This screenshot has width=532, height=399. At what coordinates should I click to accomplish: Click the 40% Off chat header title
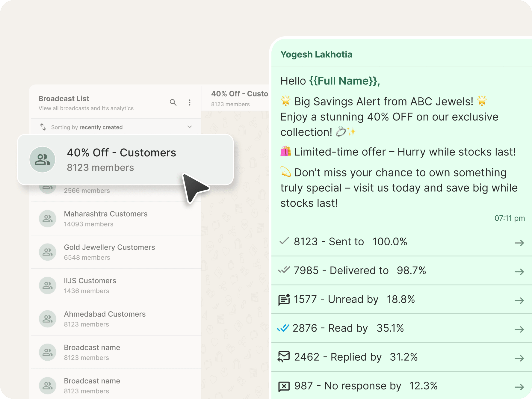coord(240,94)
